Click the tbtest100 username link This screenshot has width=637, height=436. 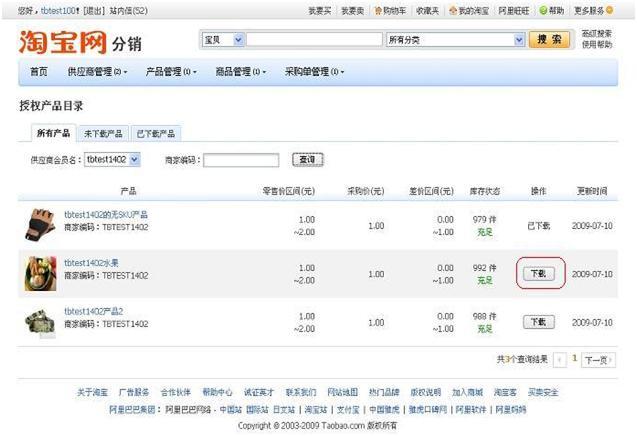click(58, 11)
